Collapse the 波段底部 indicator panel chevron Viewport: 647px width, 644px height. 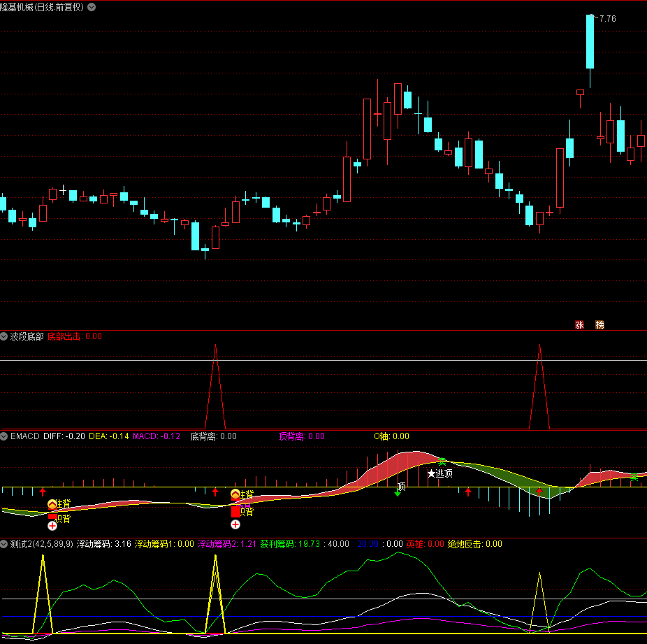pos(4,336)
